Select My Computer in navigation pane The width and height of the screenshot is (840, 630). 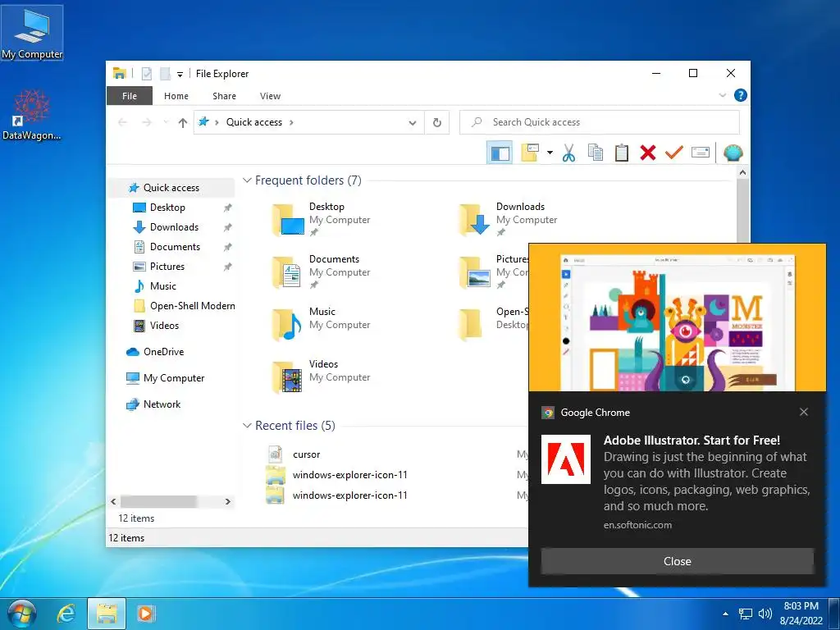(174, 378)
